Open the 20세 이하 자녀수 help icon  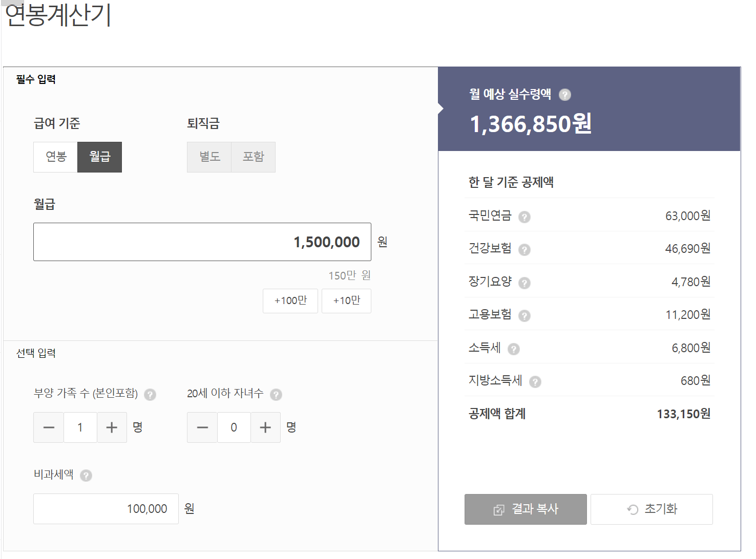pyautogui.click(x=276, y=395)
